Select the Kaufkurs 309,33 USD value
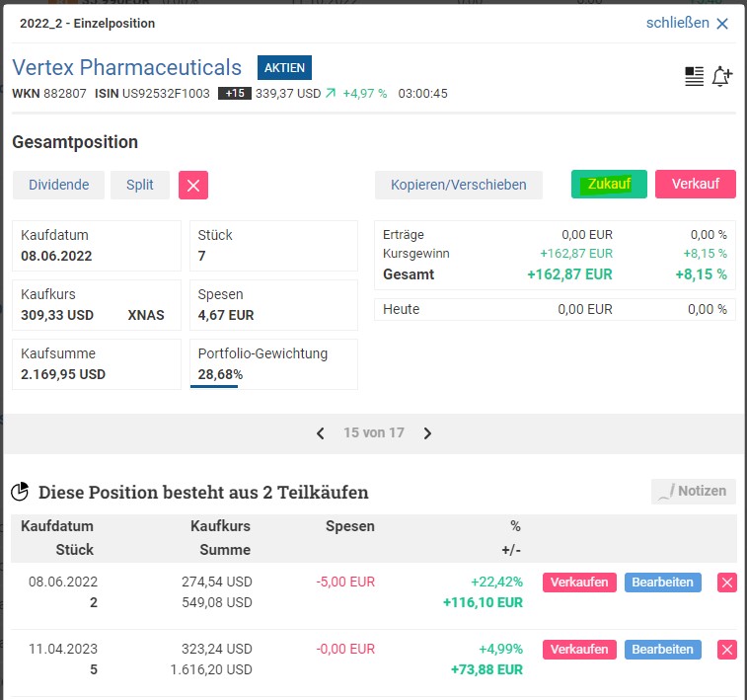Viewport: 747px width, 700px height. pyautogui.click(x=57, y=315)
